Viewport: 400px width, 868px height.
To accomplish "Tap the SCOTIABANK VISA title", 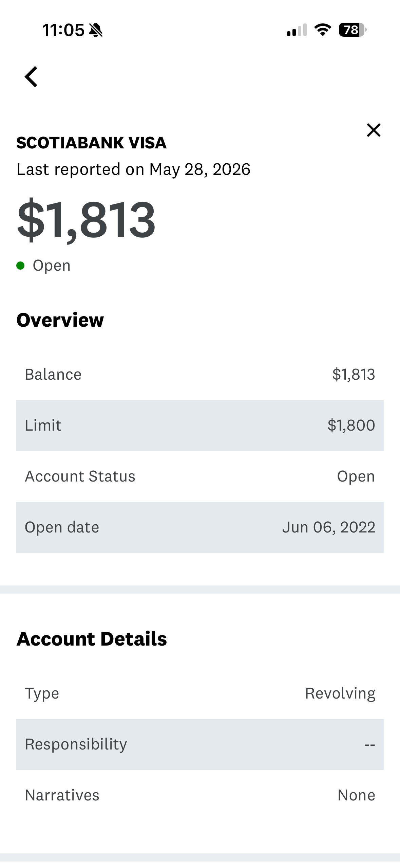I will pyautogui.click(x=92, y=143).
